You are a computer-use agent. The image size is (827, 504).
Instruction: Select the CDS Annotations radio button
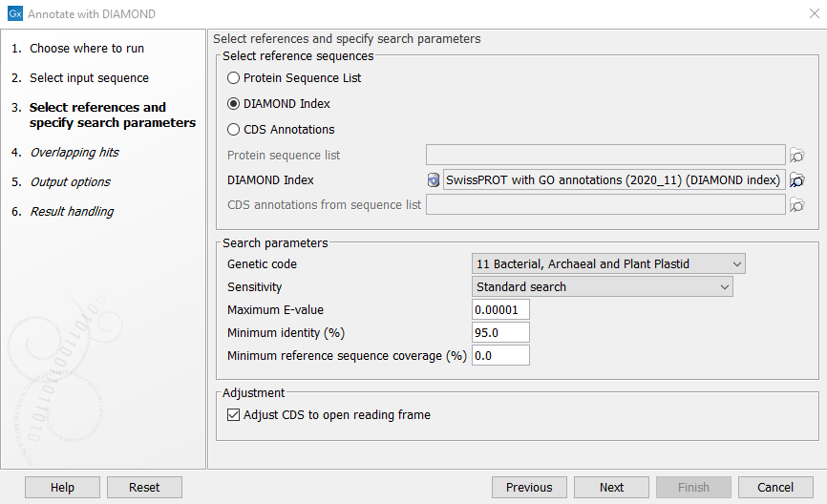233,130
